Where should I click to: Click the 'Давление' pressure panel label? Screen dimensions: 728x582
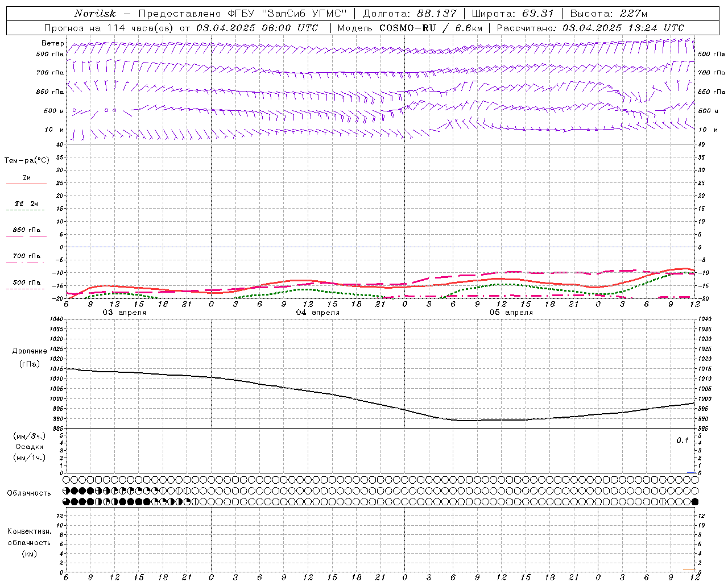(30, 351)
